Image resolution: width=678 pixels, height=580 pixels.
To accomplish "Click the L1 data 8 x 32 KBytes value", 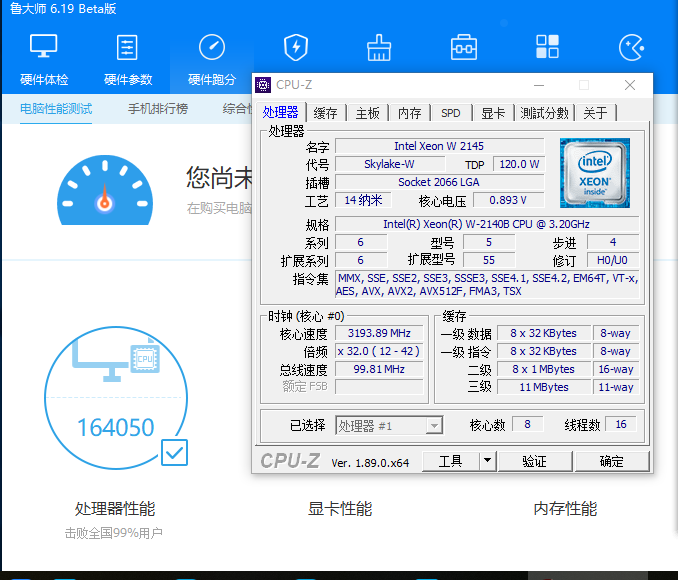I will tap(544, 333).
